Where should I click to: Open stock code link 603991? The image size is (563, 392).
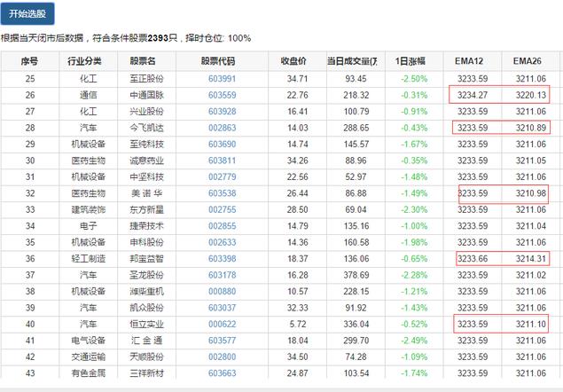click(x=222, y=80)
